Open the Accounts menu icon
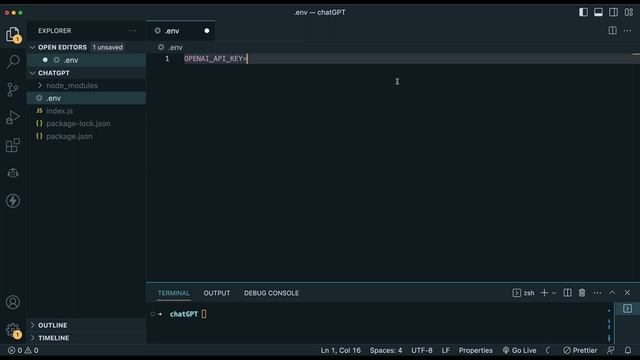Screen dimensions: 640x360 pos(13,302)
